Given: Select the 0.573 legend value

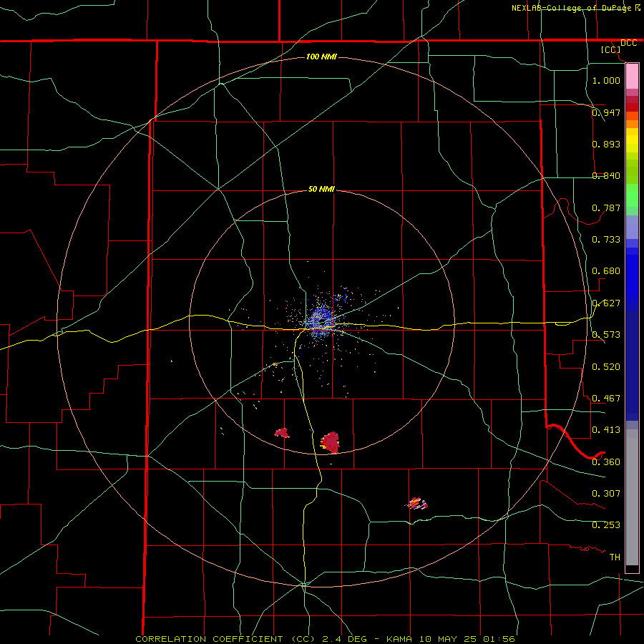Looking at the screenshot, I should [x=606, y=335].
